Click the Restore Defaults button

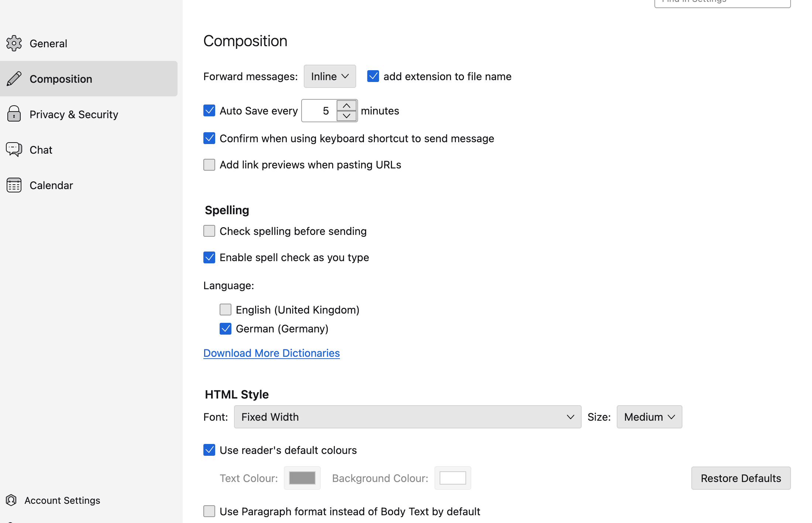741,478
